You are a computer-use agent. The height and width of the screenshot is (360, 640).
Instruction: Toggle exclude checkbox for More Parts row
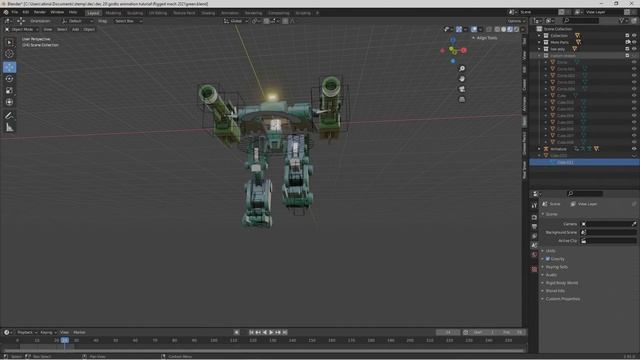pos(627,42)
